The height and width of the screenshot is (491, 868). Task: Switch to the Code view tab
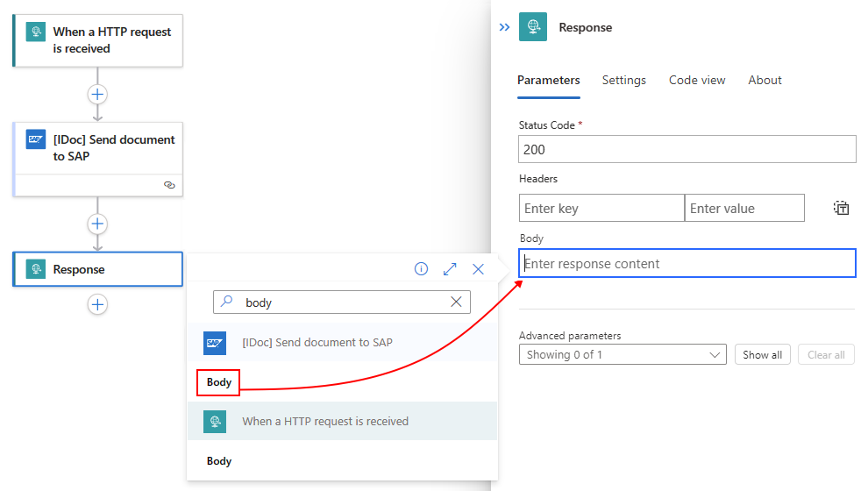pyautogui.click(x=697, y=81)
